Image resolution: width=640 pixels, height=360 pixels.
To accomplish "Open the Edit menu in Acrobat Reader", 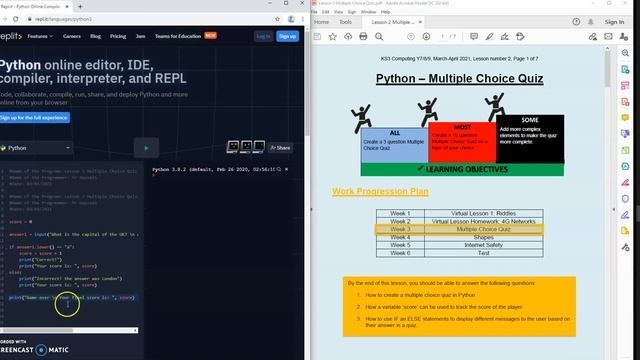I will 326,12.
